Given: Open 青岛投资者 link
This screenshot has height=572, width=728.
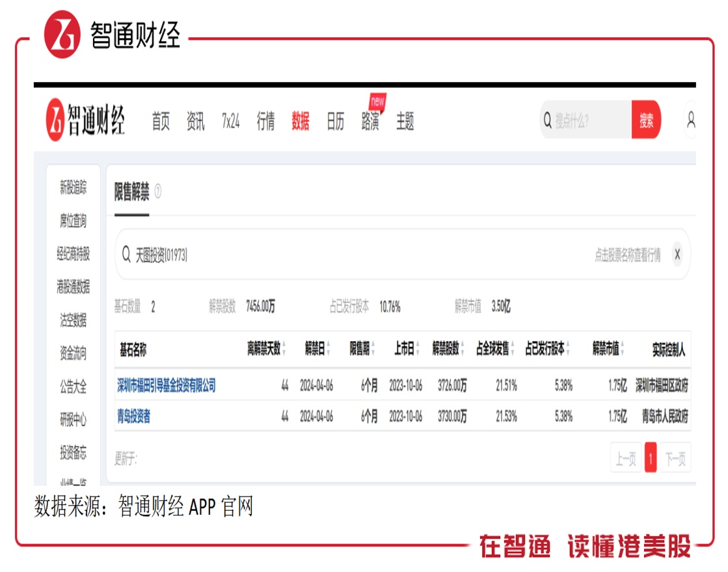Looking at the screenshot, I should (x=134, y=416).
